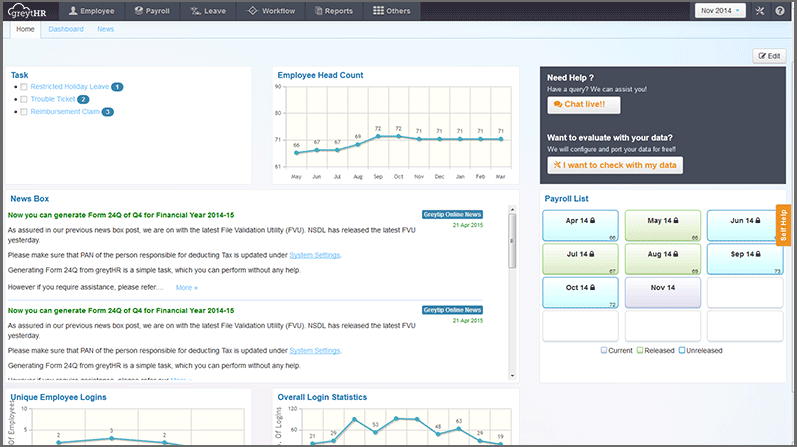
Task: Click the Current legend swatch
Action: click(x=604, y=350)
